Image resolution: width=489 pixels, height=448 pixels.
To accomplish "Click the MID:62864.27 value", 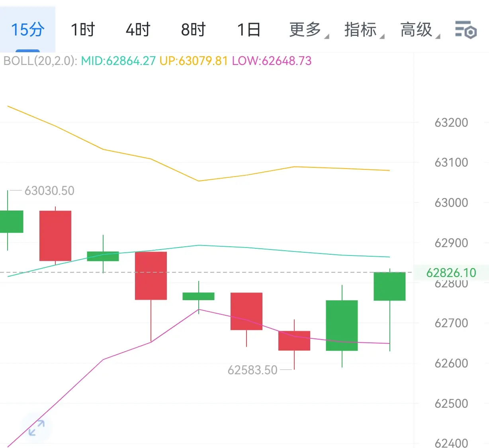I will click(118, 61).
